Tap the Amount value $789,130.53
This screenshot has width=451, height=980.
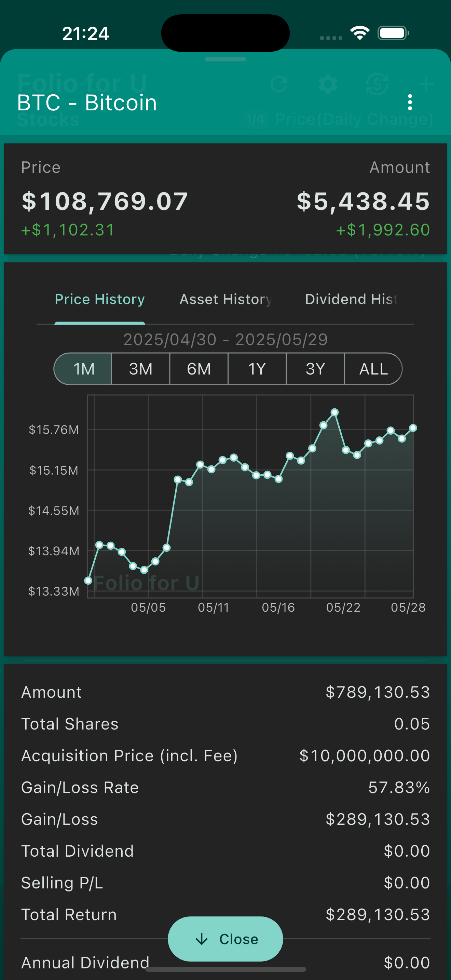coord(378,692)
